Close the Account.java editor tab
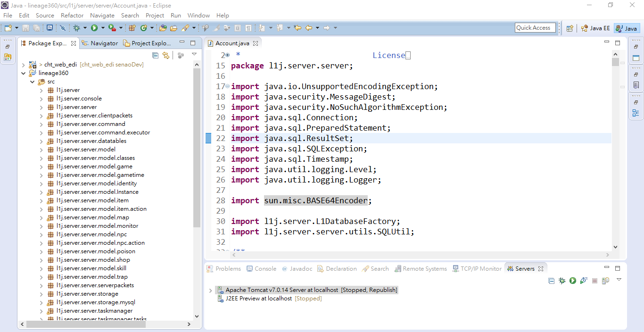This screenshot has height=332, width=644. coord(256,43)
